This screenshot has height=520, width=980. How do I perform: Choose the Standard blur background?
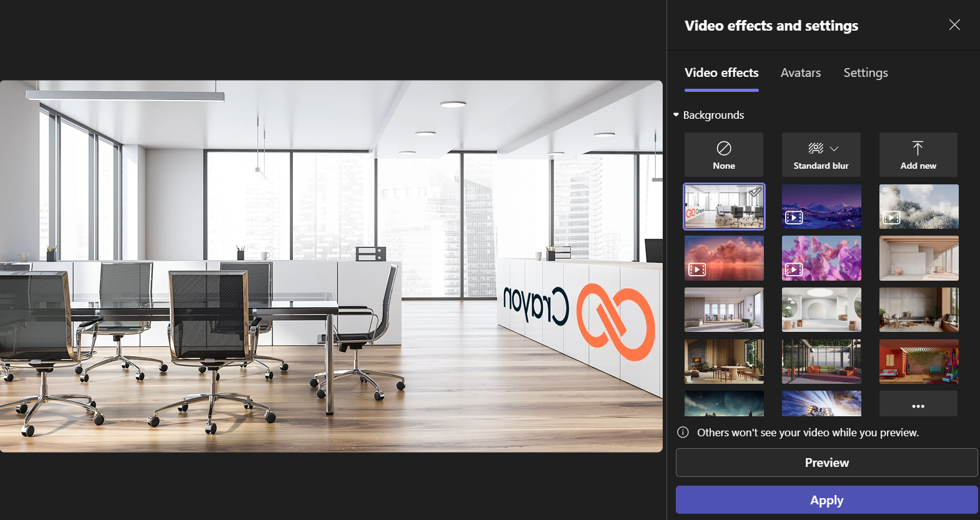click(x=821, y=154)
